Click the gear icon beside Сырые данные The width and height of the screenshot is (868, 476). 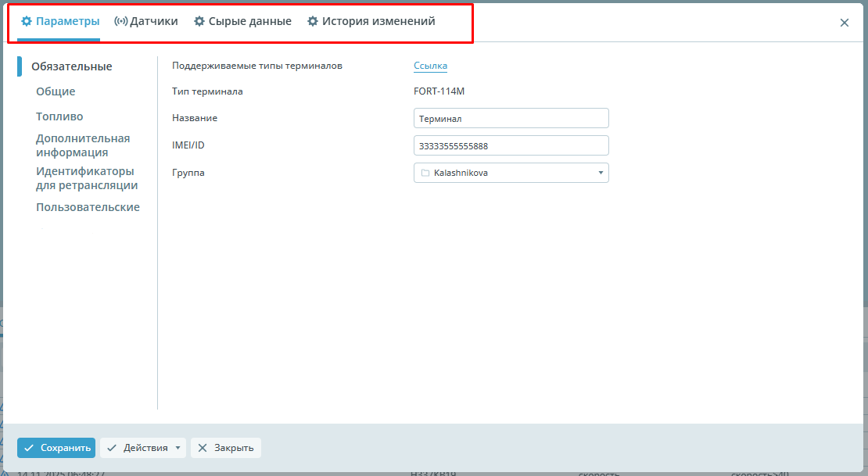pos(199,22)
